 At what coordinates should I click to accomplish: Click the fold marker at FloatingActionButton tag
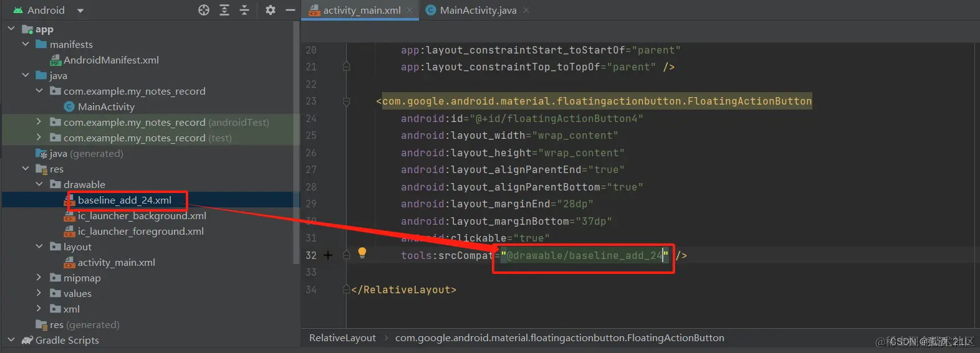(347, 101)
